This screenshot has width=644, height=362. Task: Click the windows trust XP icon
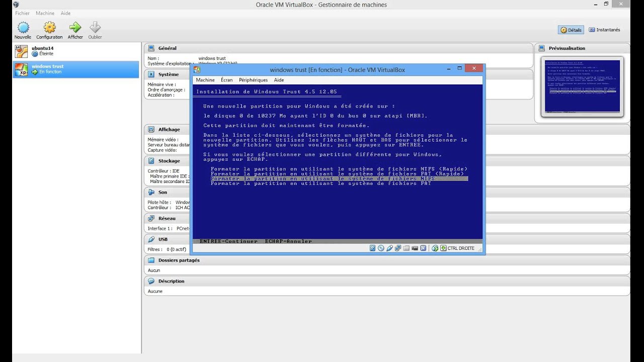point(21,69)
